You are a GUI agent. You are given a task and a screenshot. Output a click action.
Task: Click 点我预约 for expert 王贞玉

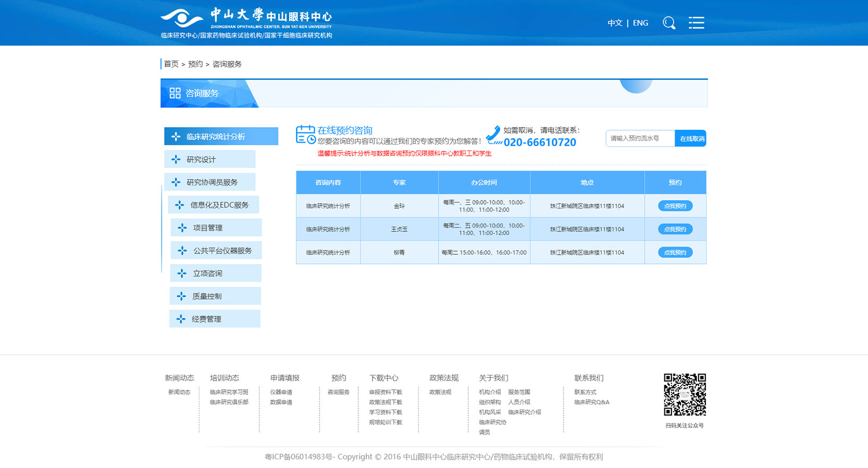click(x=675, y=229)
